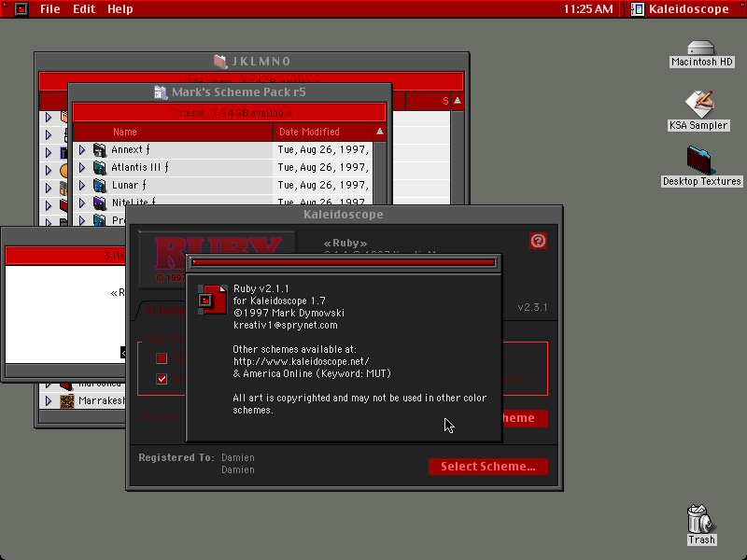The image size is (747, 560).
Task: Select the Desktop Textures folder icon
Action: click(x=699, y=160)
